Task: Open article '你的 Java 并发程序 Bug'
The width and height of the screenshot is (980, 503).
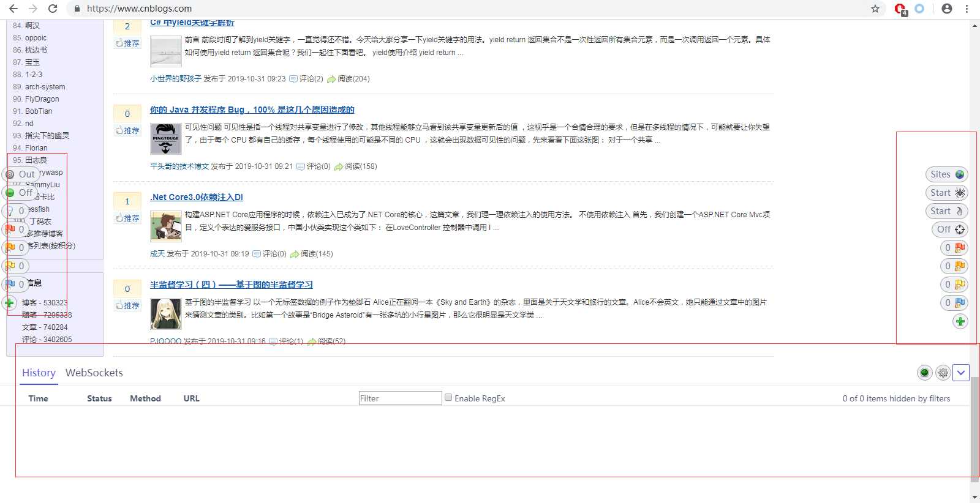Action: click(252, 110)
